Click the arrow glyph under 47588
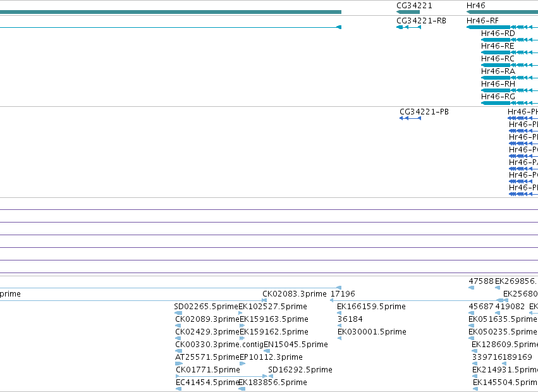This screenshot has height=392, width=538. coord(472,288)
